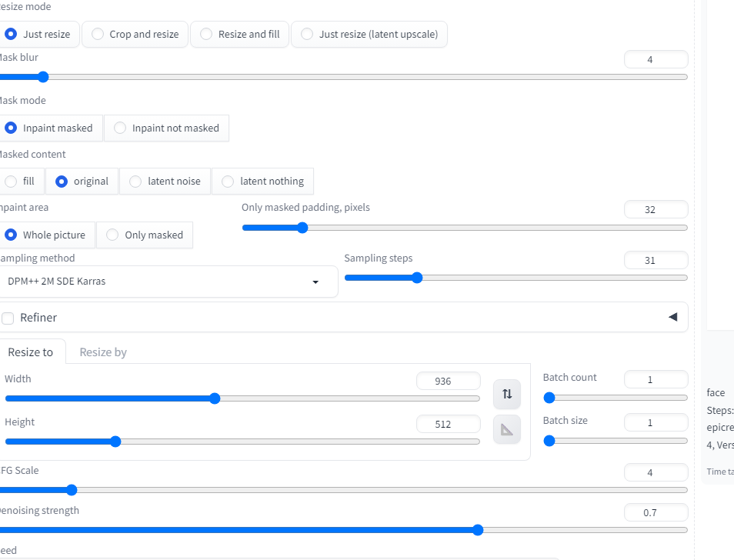Select Just resize (latent upscale) option
Image resolution: width=734 pixels, height=560 pixels.
(x=369, y=34)
